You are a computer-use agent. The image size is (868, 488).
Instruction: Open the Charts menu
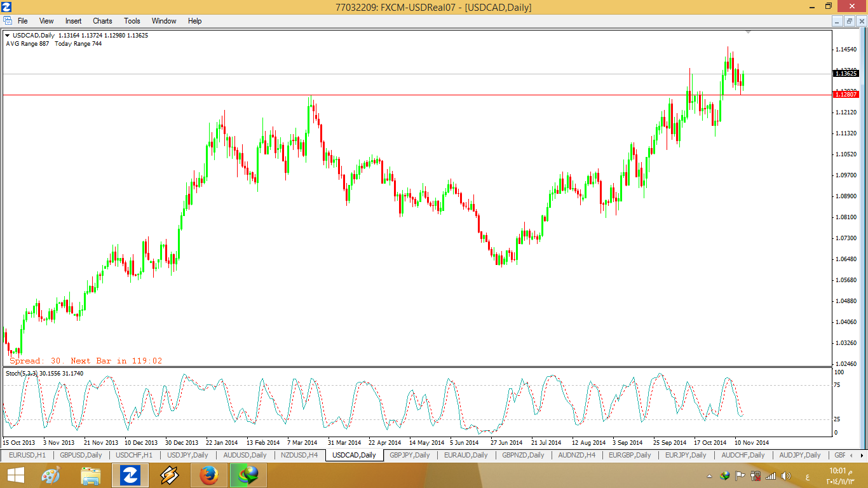[102, 21]
